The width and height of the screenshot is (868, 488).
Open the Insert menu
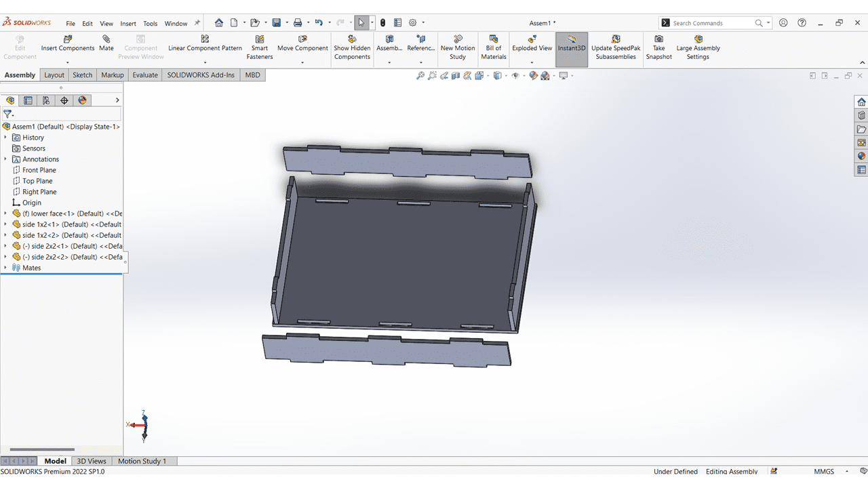128,23
